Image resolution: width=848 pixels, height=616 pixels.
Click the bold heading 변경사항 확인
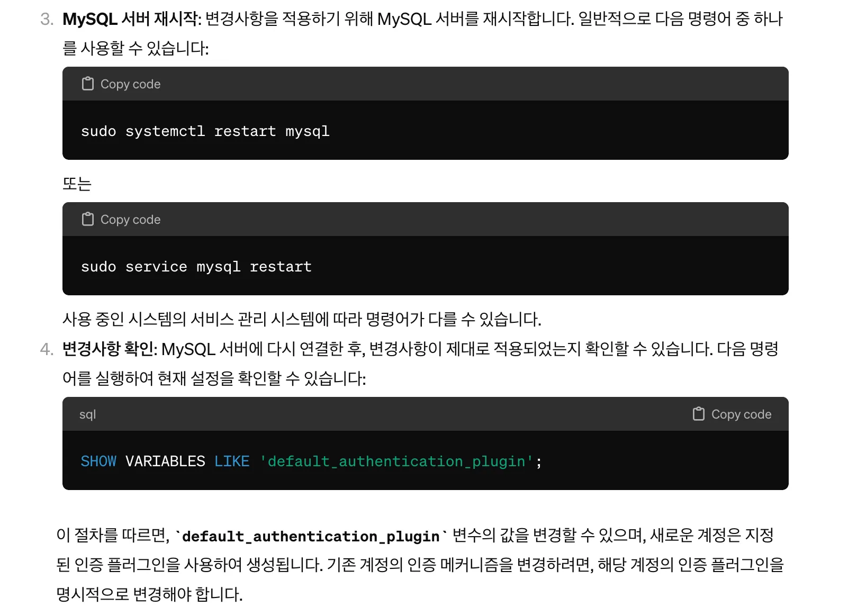pyautogui.click(x=110, y=349)
